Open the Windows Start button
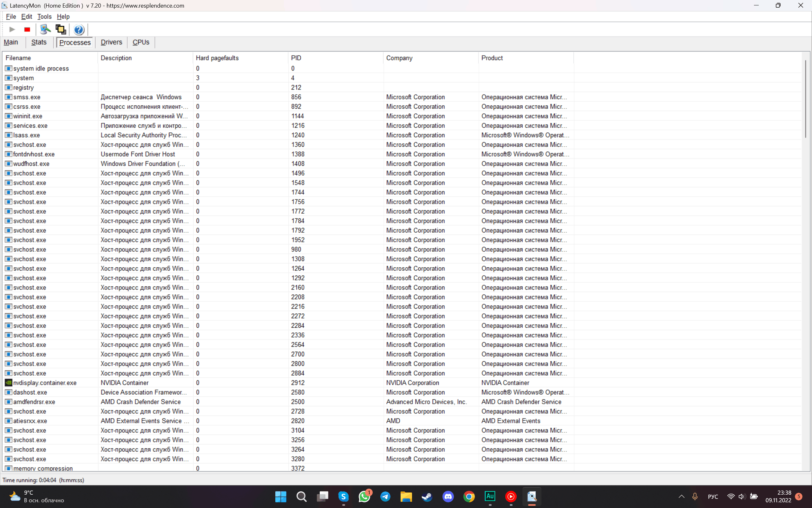 [x=280, y=497]
